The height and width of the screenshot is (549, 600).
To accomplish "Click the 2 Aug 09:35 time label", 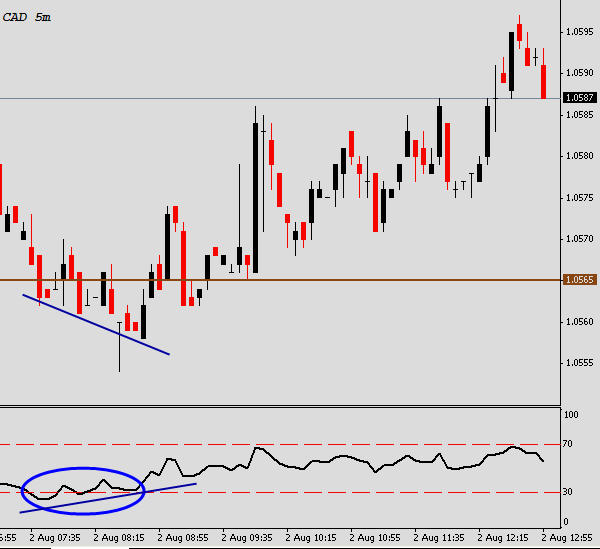I will click(247, 538).
